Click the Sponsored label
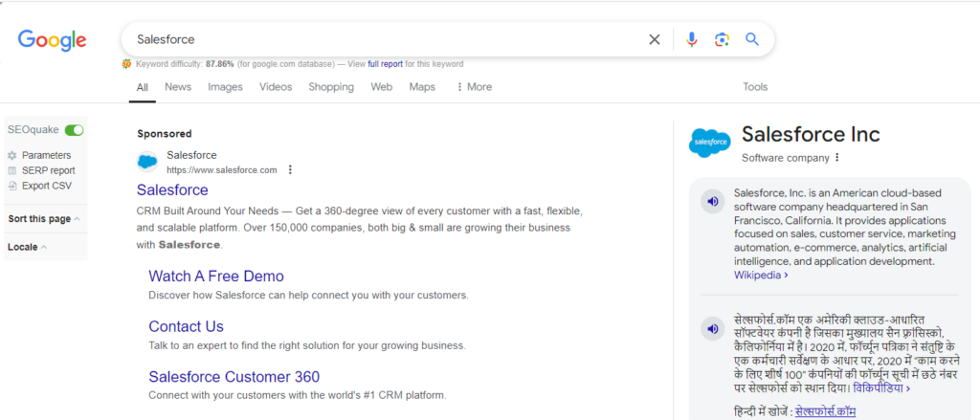 pyautogui.click(x=165, y=134)
